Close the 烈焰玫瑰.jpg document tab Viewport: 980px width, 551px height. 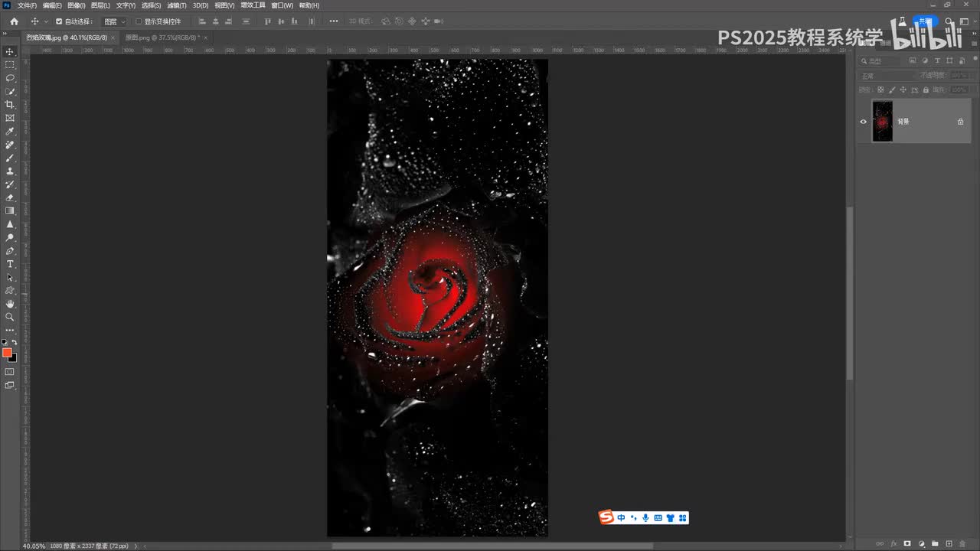click(x=113, y=37)
